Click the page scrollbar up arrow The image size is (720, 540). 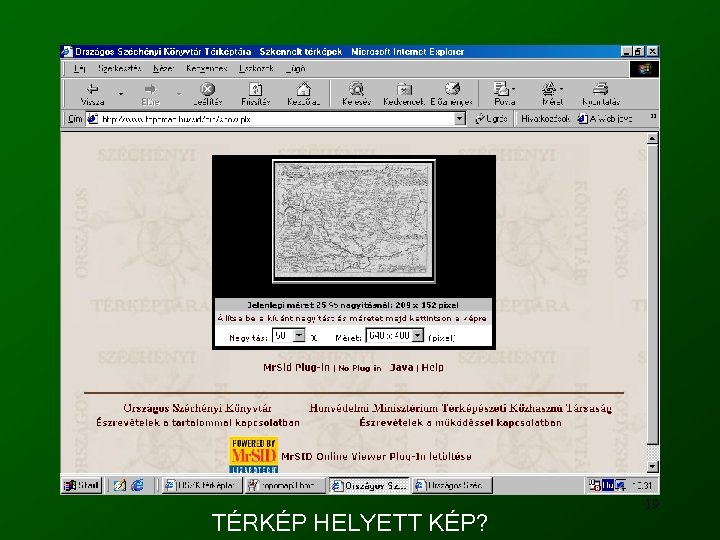coord(652,138)
